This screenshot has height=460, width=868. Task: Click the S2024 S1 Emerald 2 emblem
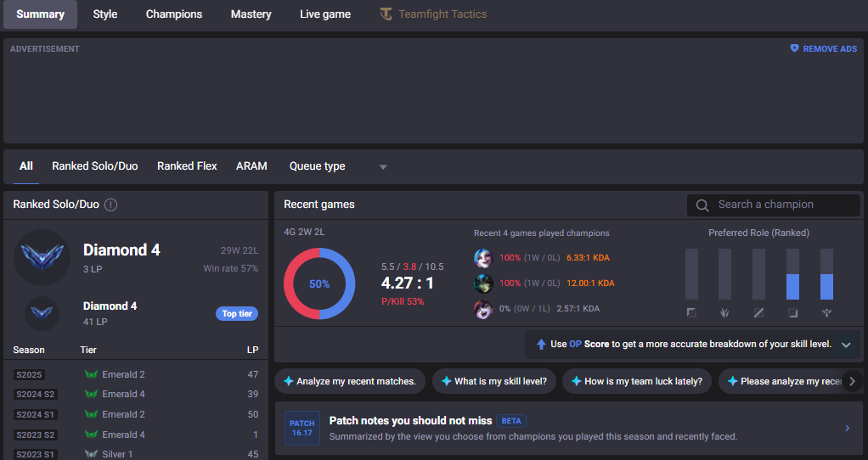point(92,414)
